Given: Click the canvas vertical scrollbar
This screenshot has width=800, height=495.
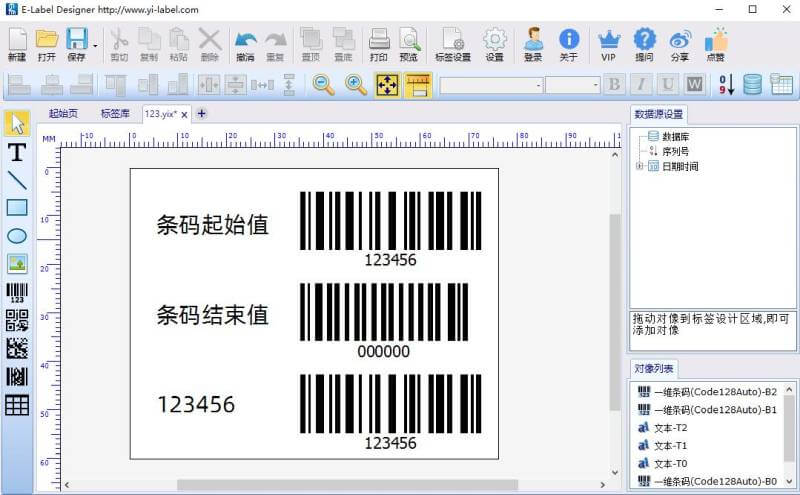Looking at the screenshot, I should 615,312.
